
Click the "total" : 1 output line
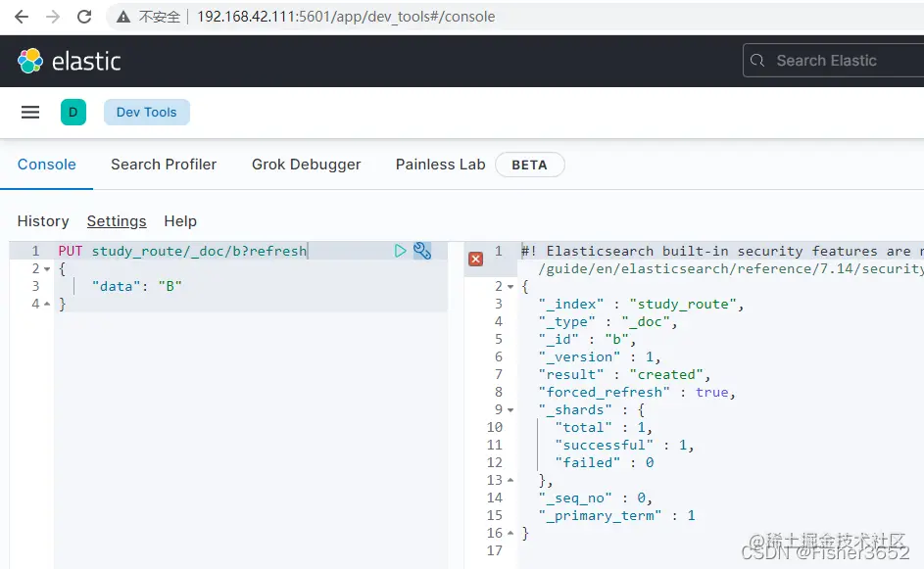(604, 428)
